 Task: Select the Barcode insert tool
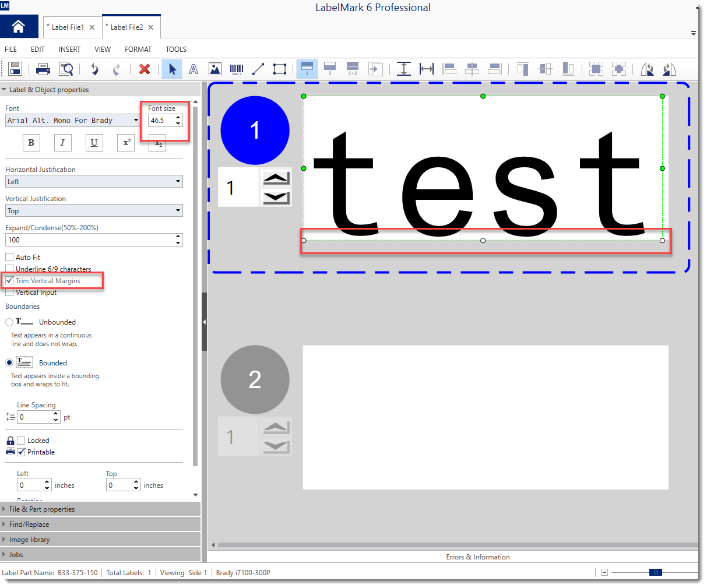coord(237,69)
